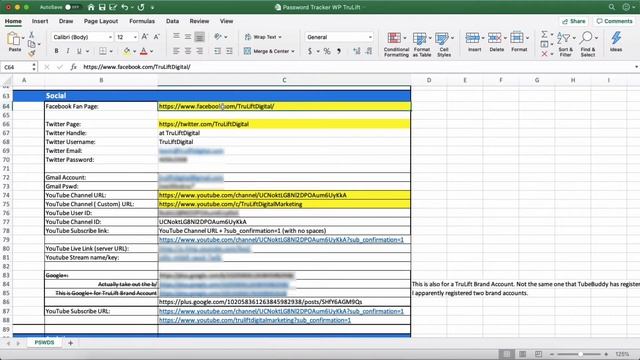Toggle align text left
640x360 pixels.
pyautogui.click(x=176, y=51)
